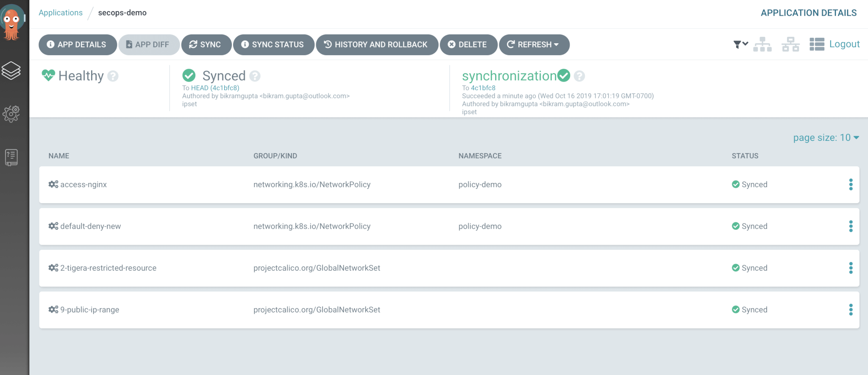Click the help icon next to Synced
Viewport: 868px width, 375px height.
coord(255,76)
